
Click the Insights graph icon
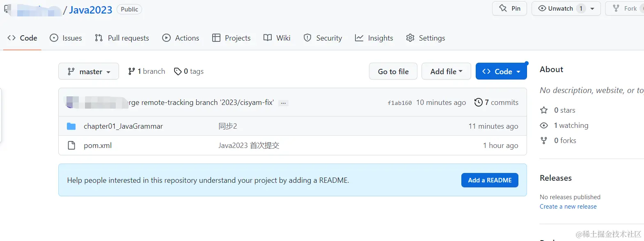359,38
